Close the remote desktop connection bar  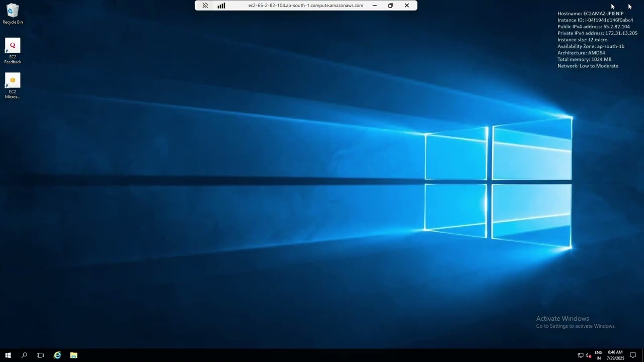407,6
